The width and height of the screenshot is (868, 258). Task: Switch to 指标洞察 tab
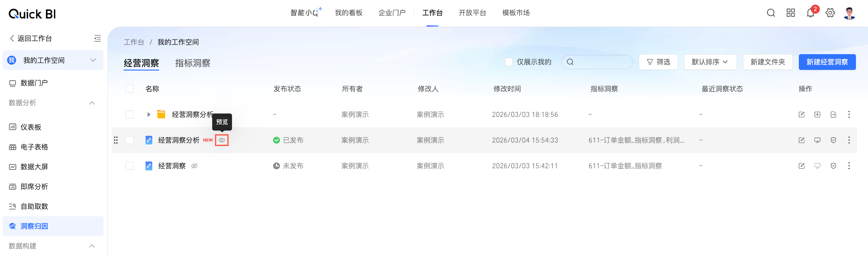pyautogui.click(x=192, y=63)
